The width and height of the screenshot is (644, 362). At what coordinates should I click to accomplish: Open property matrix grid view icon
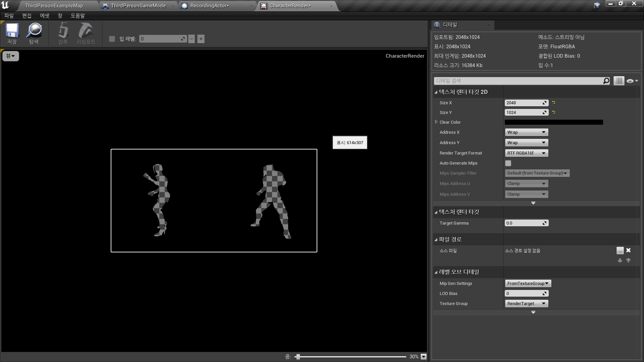pyautogui.click(x=619, y=81)
